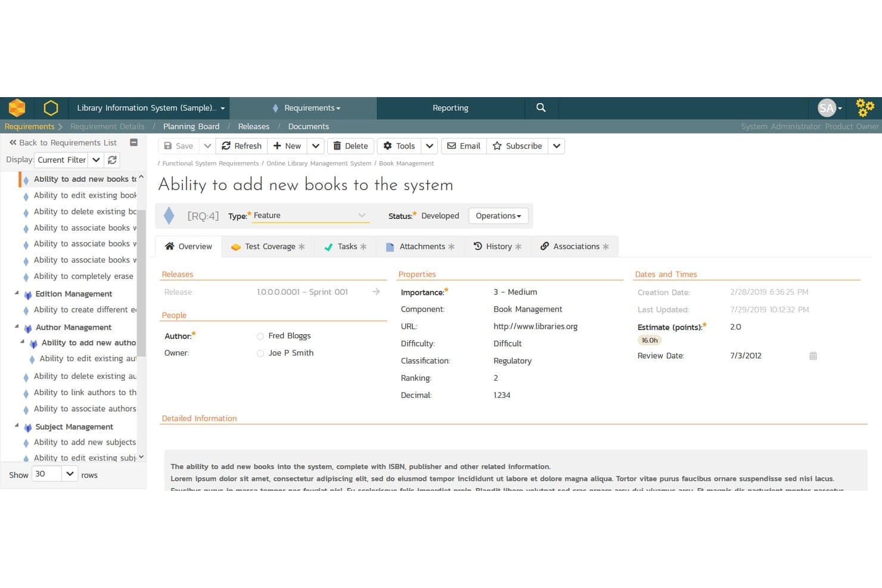Viewport: 882px width, 588px height.
Task: Click the New plus button
Action: tap(287, 146)
